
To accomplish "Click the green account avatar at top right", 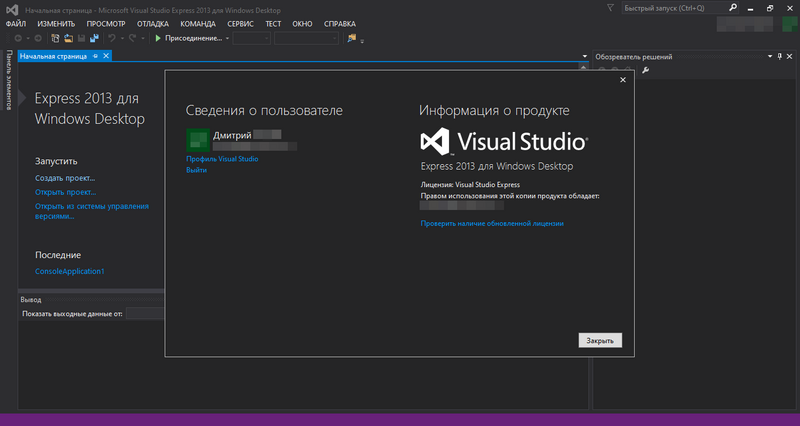I will pos(791,24).
